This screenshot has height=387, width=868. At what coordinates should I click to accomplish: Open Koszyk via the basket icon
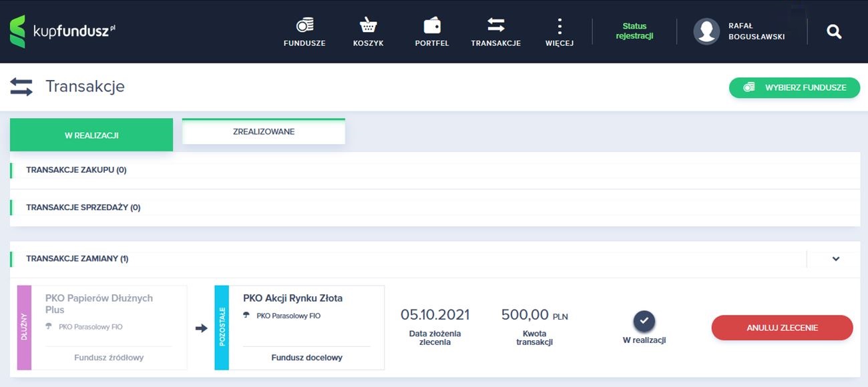point(368,25)
